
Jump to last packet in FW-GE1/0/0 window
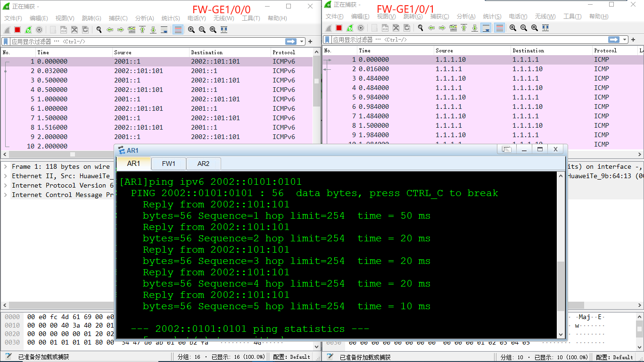coord(153,30)
